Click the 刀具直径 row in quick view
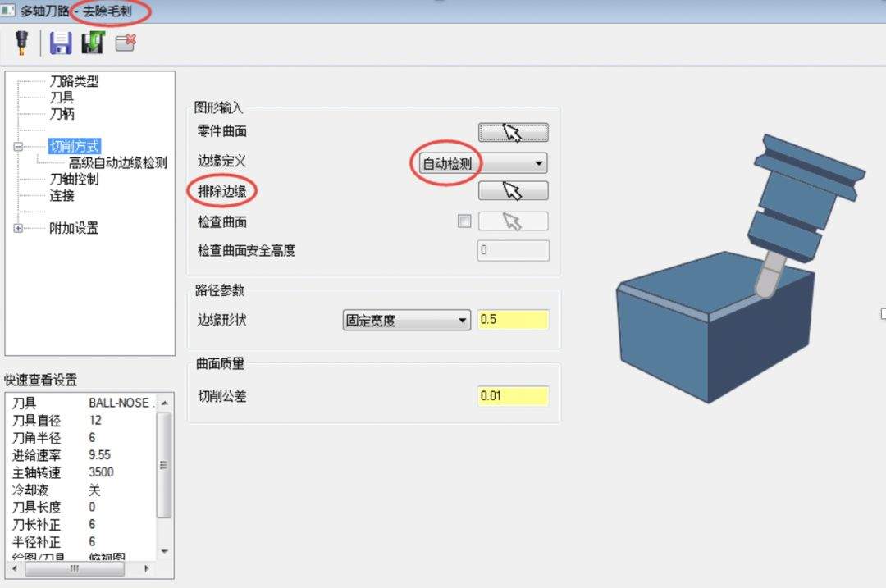This screenshot has width=886, height=588. coord(82,420)
